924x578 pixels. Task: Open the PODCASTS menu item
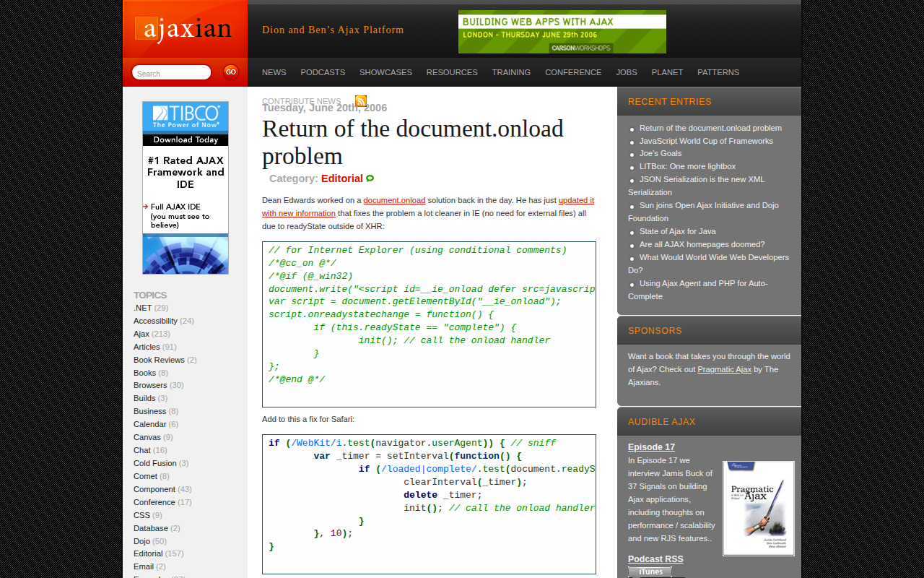(323, 72)
